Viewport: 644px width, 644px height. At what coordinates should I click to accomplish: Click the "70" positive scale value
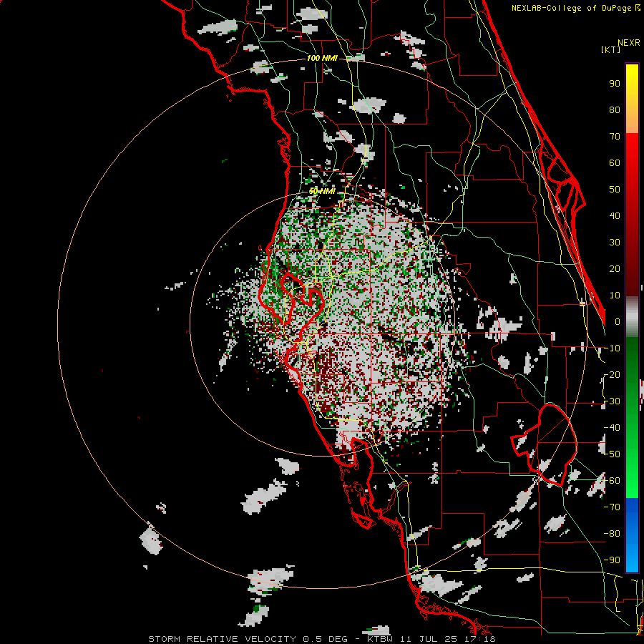[615, 137]
